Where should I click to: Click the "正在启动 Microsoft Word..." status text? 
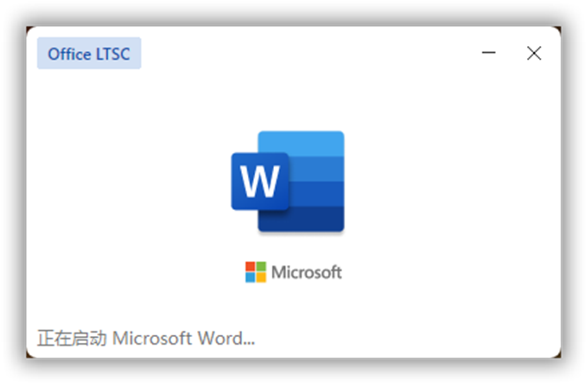pyautogui.click(x=146, y=338)
